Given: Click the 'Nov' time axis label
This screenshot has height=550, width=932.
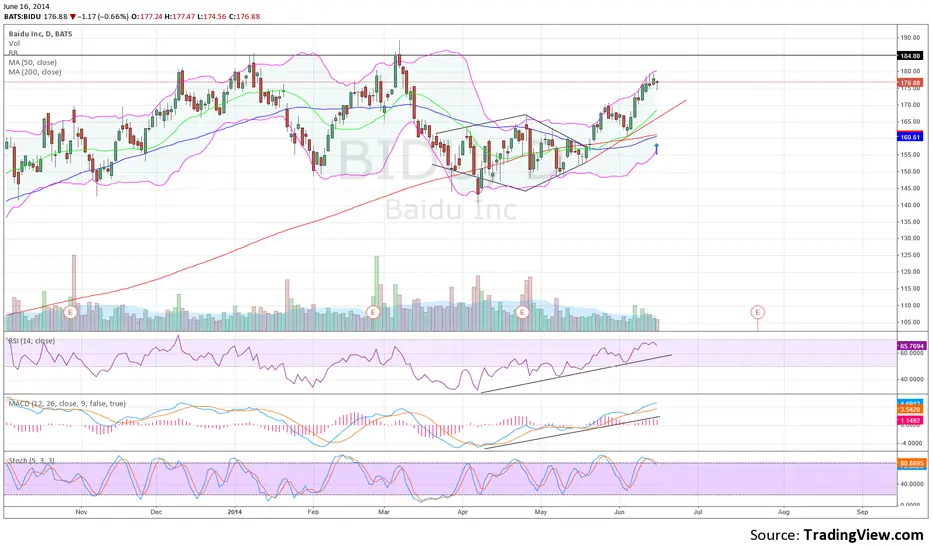Looking at the screenshot, I should (81, 512).
